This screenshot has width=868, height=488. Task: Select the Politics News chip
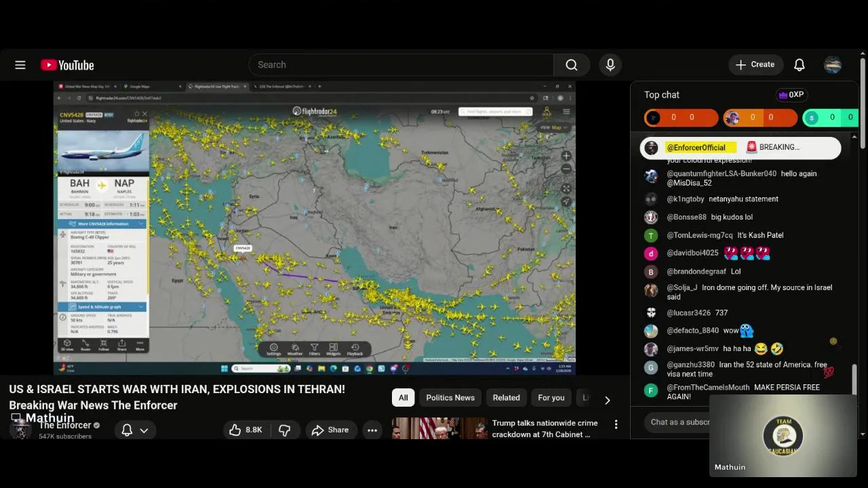tap(450, 398)
